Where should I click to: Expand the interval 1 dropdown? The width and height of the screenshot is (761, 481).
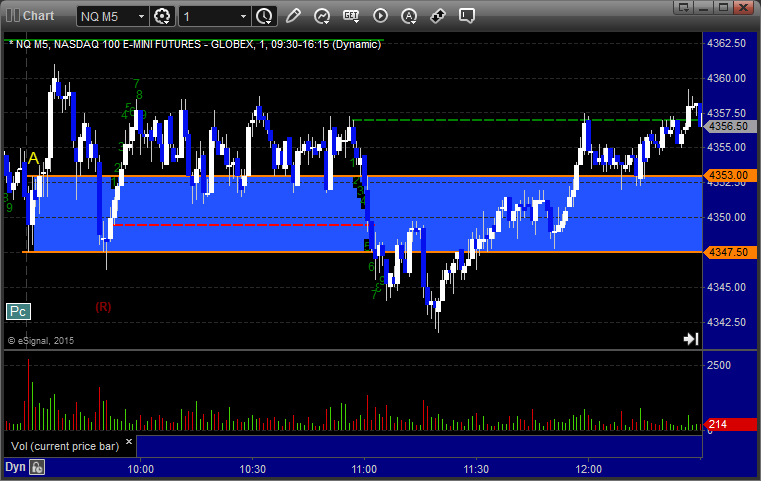(244, 17)
